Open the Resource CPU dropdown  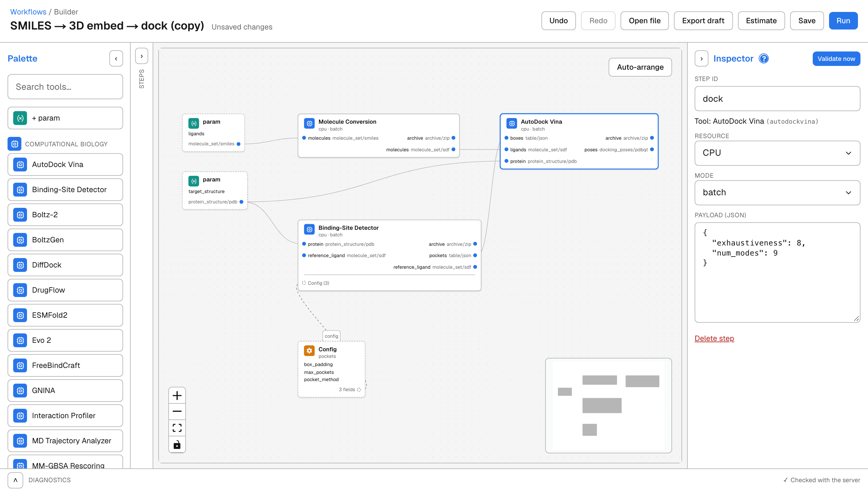pos(777,153)
